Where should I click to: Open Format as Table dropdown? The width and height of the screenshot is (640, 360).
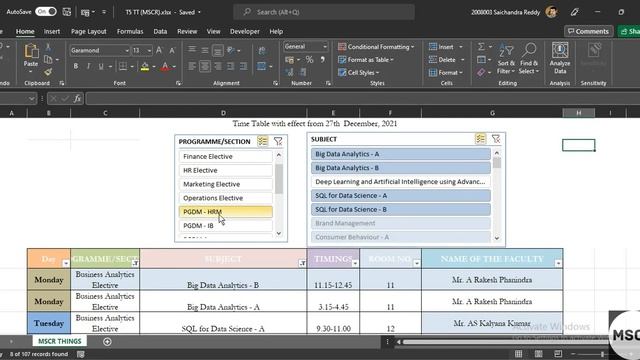(x=366, y=60)
